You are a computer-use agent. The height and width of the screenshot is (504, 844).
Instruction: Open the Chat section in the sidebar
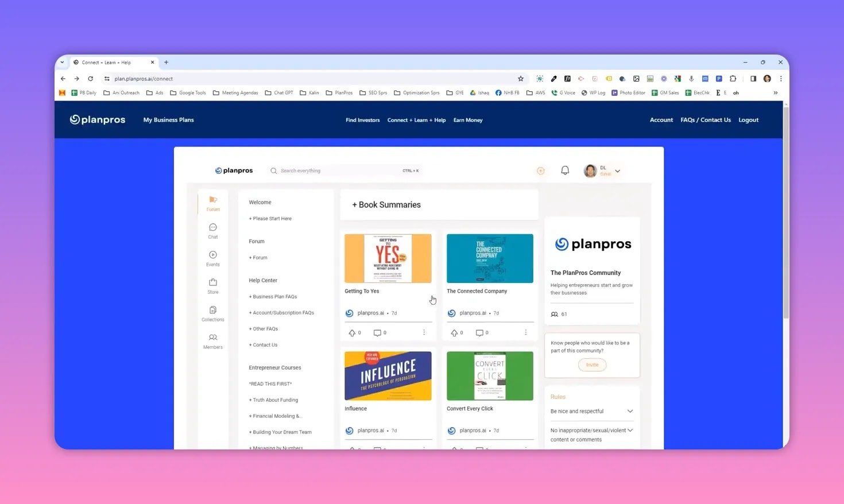[212, 231]
